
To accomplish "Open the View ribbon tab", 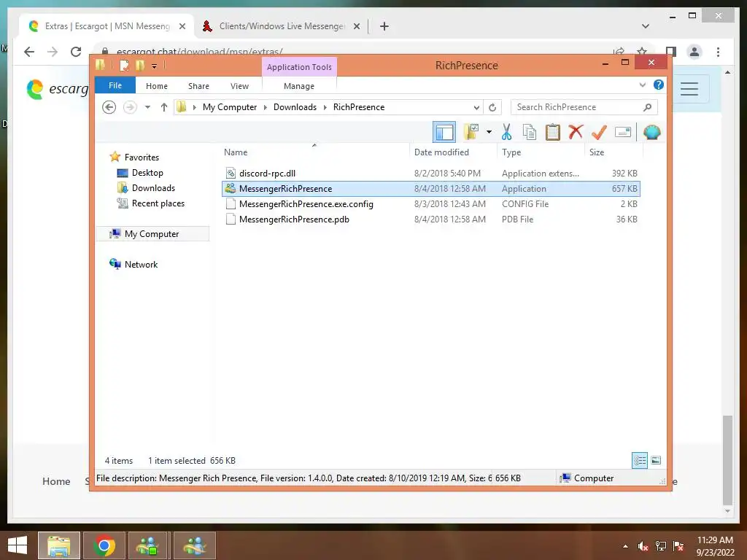I will (x=239, y=86).
